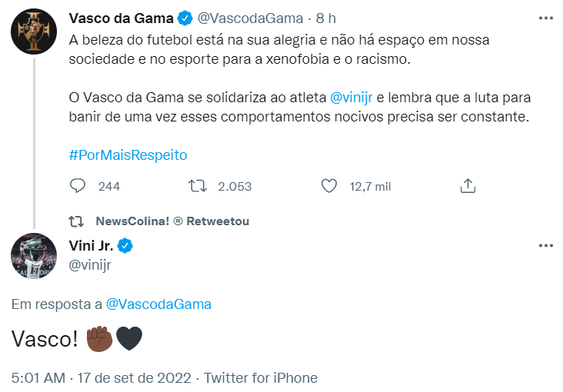The image size is (563, 392).
Task: Open more options for Vini Jr. tweet
Action: [545, 245]
